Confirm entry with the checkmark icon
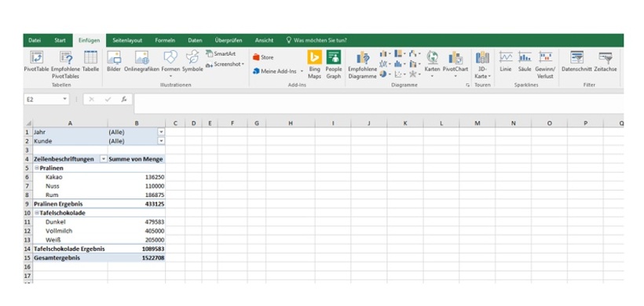The width and height of the screenshot is (644, 306). tap(108, 100)
